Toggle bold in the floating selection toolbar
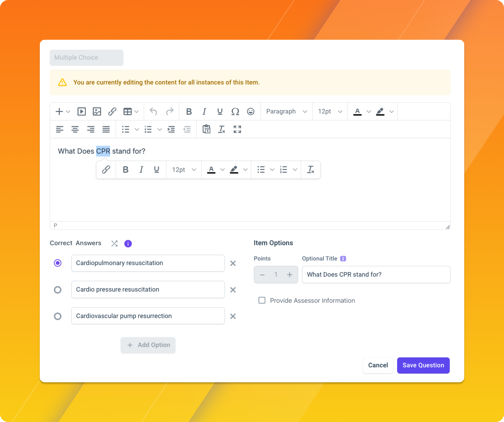This screenshot has height=422, width=504. [x=125, y=170]
